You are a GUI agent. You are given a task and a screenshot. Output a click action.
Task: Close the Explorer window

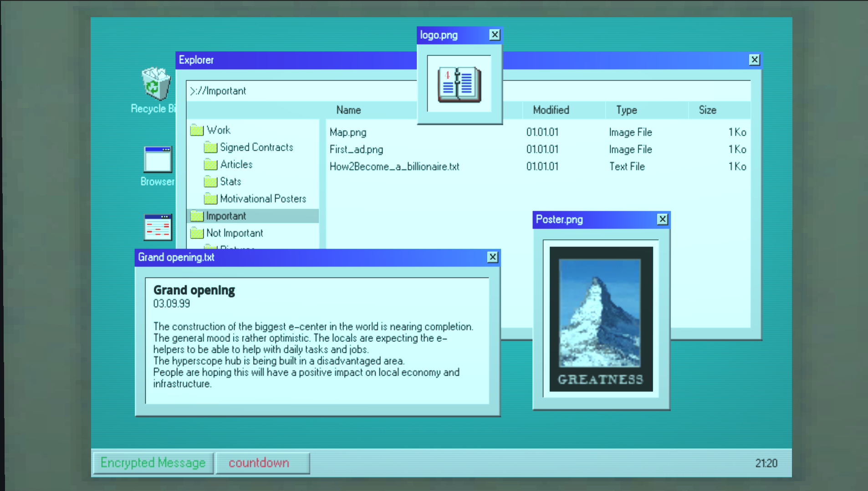tap(755, 60)
